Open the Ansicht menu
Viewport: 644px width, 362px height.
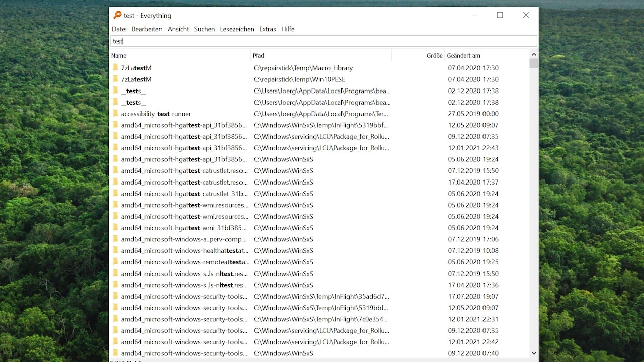(x=178, y=29)
